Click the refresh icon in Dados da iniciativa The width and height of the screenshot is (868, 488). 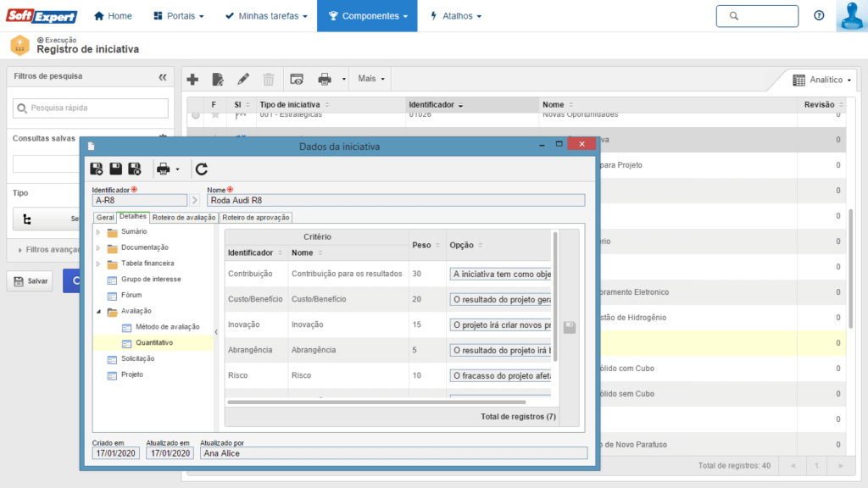pos(201,169)
